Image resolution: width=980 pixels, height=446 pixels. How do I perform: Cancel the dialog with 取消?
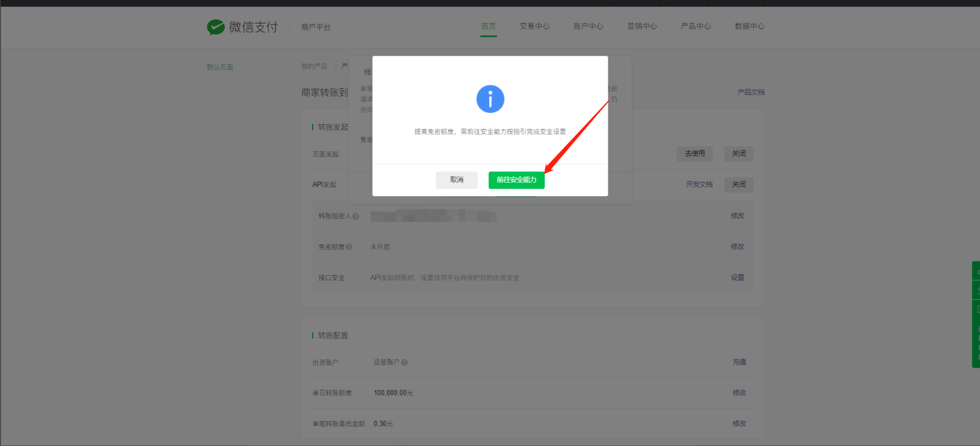coord(456,180)
